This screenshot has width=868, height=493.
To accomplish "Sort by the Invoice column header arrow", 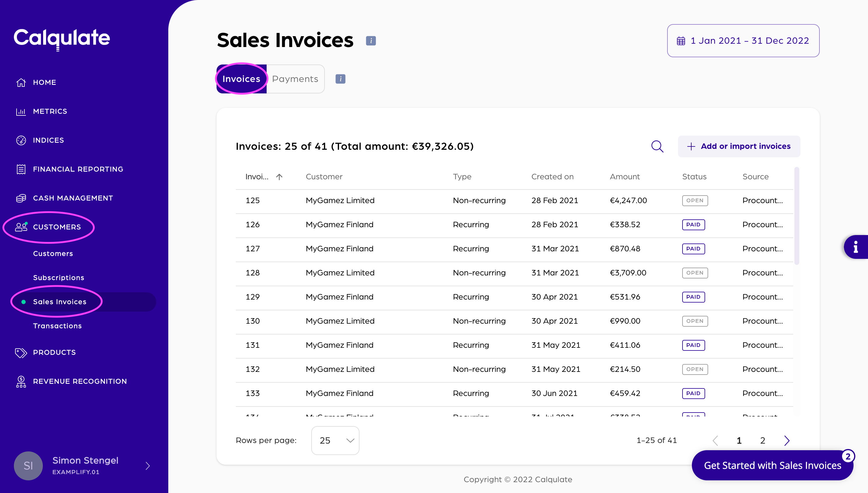I will pos(279,177).
